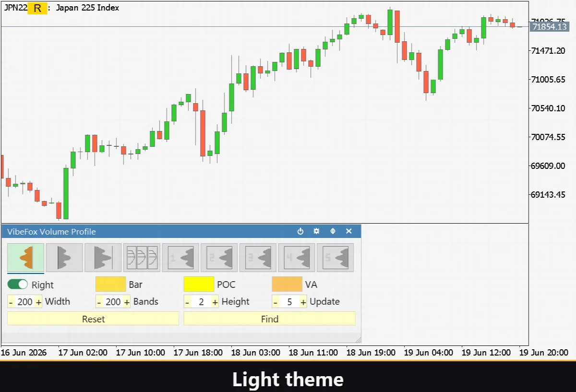The image size is (576, 392).
Task: Open VibeFox settings via the gear icon
Action: (x=316, y=231)
